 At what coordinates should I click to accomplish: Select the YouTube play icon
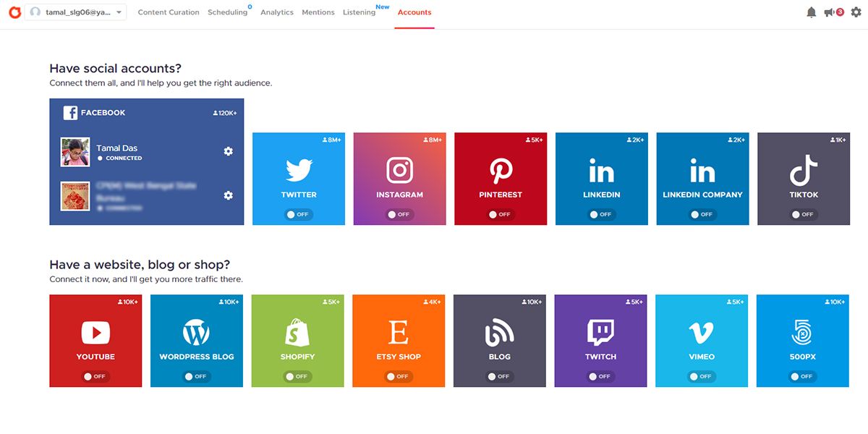pos(95,333)
